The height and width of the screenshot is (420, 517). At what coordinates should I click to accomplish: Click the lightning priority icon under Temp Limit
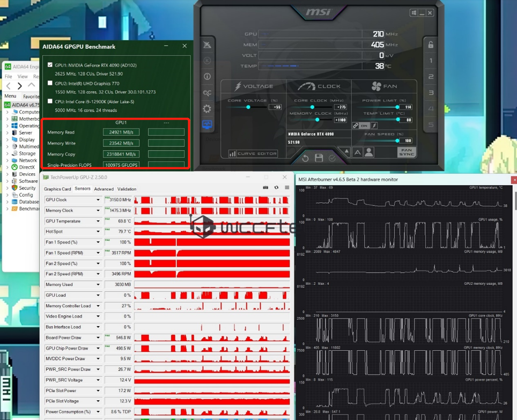click(x=374, y=126)
